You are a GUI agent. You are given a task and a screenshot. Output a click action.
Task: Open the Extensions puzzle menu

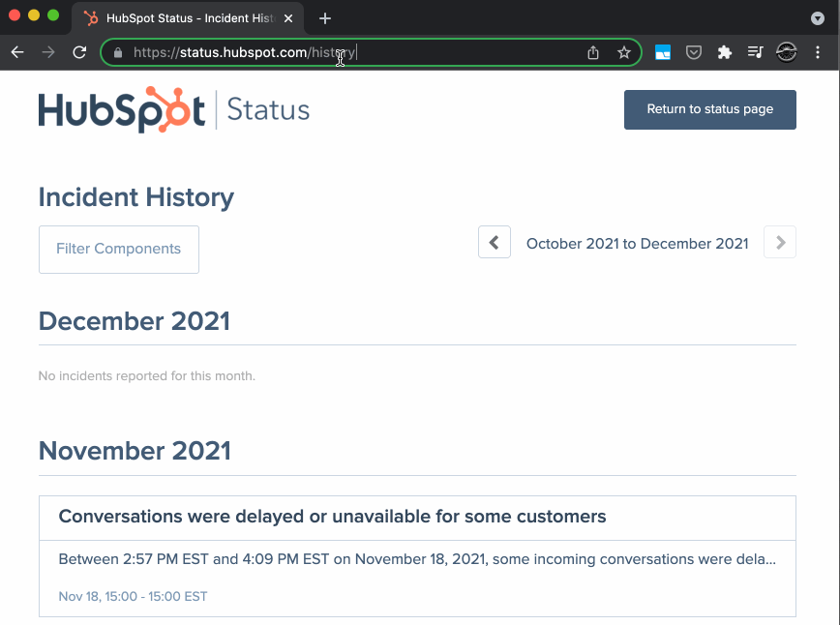[724, 52]
